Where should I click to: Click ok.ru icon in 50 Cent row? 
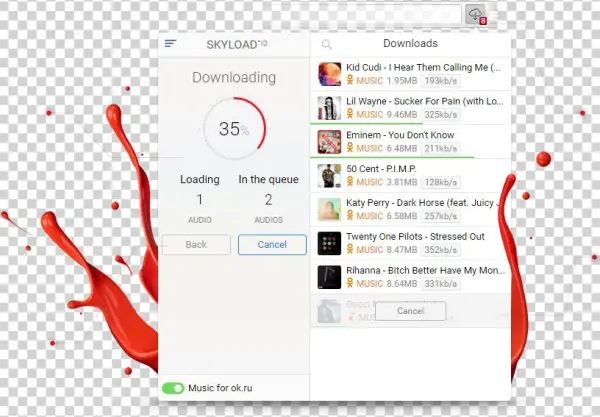click(x=350, y=181)
